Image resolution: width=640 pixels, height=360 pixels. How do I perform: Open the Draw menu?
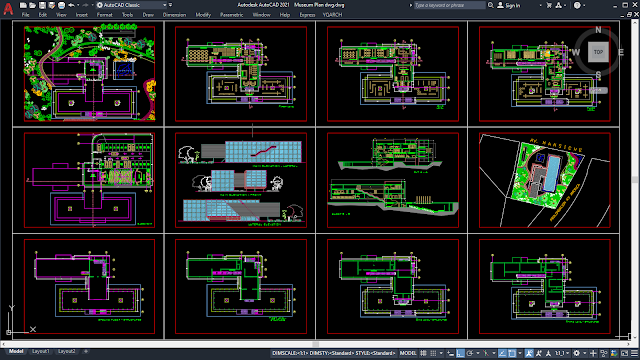[x=148, y=15]
